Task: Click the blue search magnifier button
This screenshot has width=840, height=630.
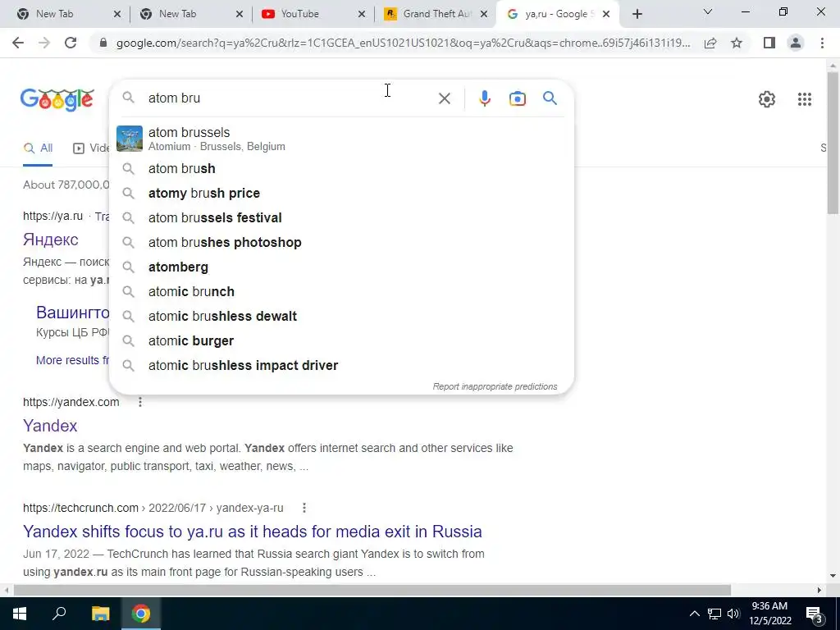Action: (x=550, y=98)
